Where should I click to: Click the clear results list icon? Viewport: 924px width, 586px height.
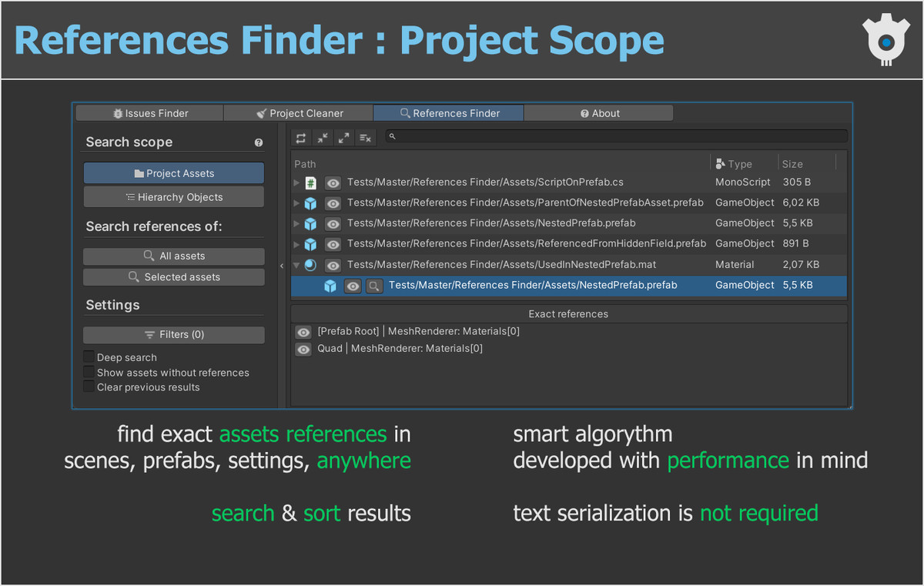366,138
